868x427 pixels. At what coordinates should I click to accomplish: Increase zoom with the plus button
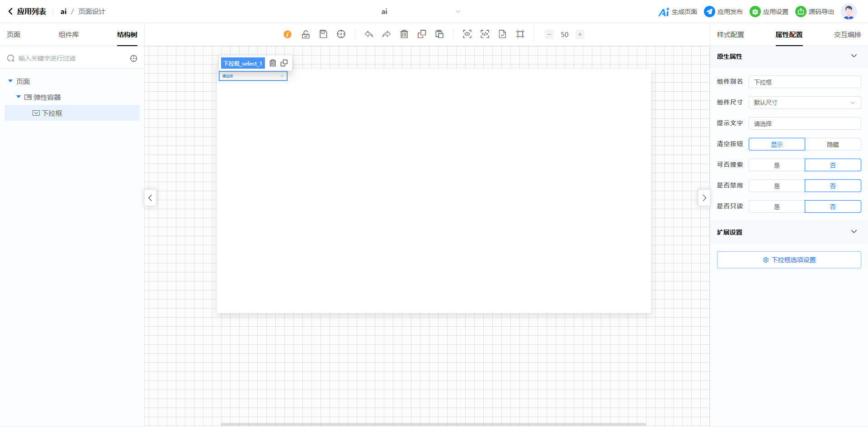[580, 34]
